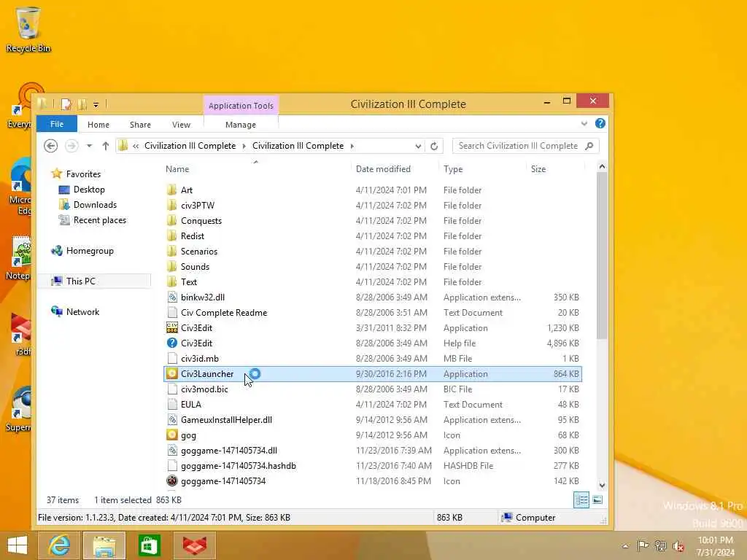Open the Share ribbon tab

click(140, 124)
